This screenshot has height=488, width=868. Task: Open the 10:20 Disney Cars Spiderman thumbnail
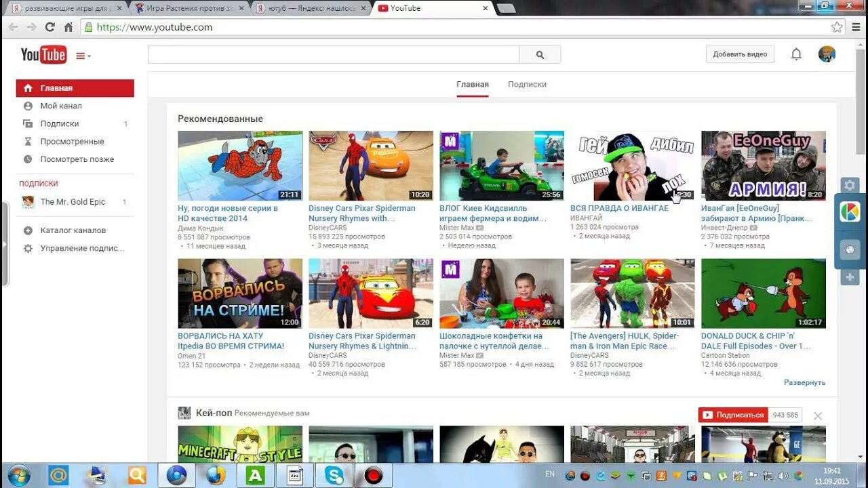point(371,166)
